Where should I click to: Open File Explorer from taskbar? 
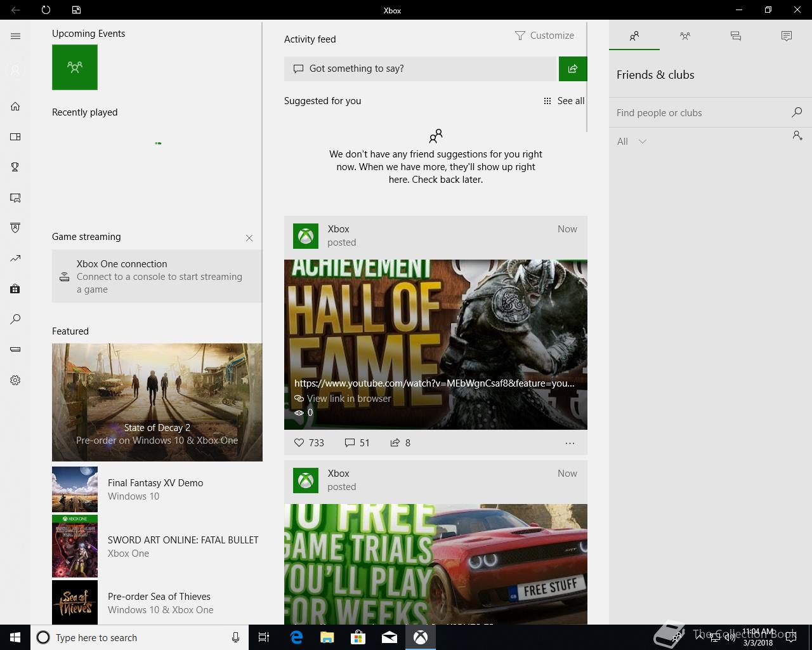[327, 637]
